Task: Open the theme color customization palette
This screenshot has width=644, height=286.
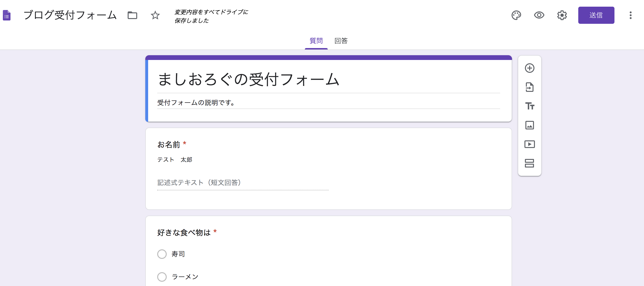Action: [x=516, y=15]
